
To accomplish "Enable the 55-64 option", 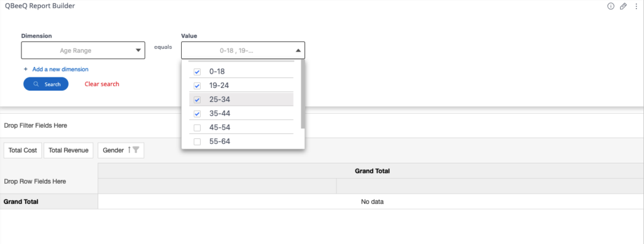I will [x=197, y=141].
